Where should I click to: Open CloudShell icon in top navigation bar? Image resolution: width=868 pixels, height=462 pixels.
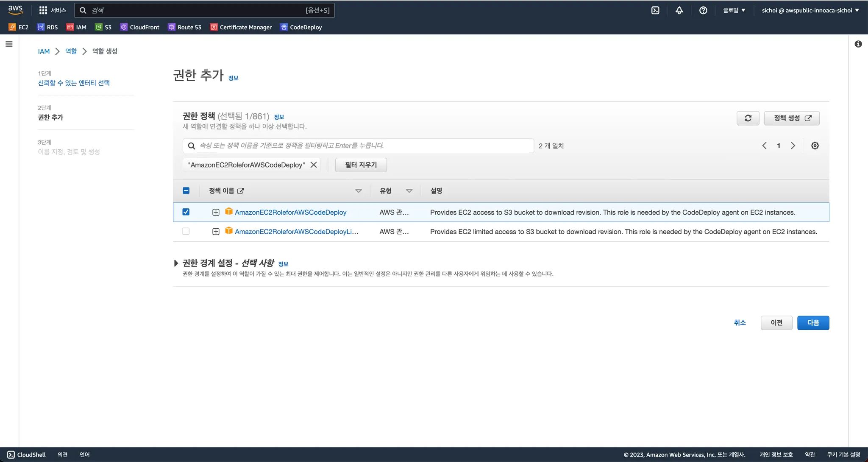[x=655, y=10]
